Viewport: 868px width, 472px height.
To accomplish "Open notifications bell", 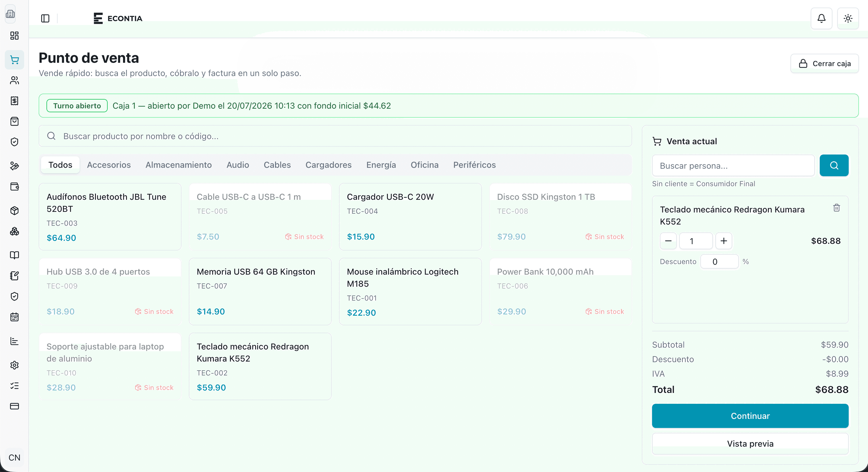I will pos(822,18).
